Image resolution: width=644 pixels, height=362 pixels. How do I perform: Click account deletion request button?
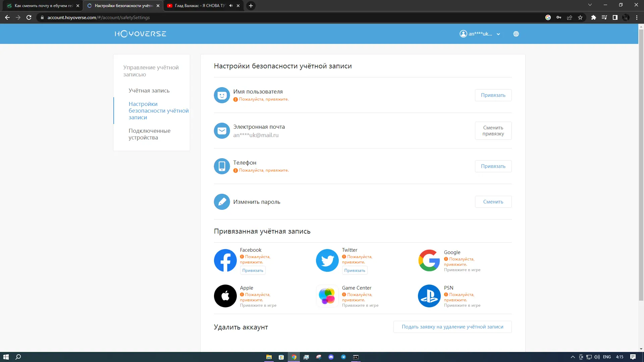(452, 327)
